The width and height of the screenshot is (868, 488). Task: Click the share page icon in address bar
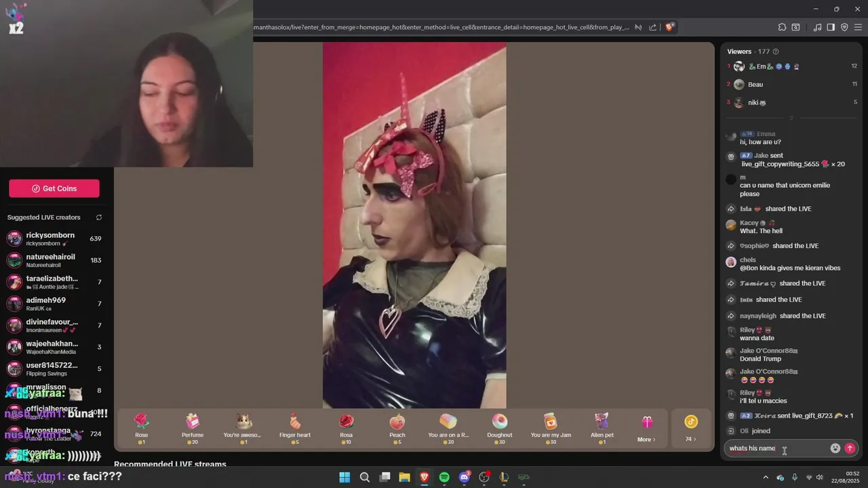[x=652, y=27]
